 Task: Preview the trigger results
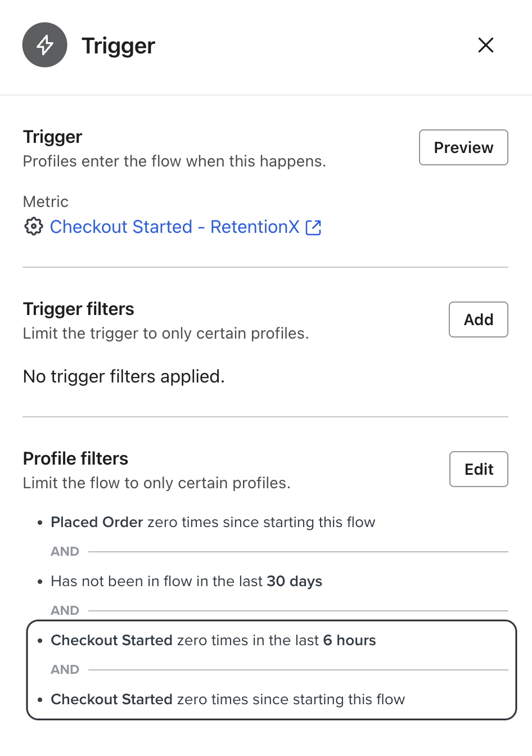pos(463,147)
